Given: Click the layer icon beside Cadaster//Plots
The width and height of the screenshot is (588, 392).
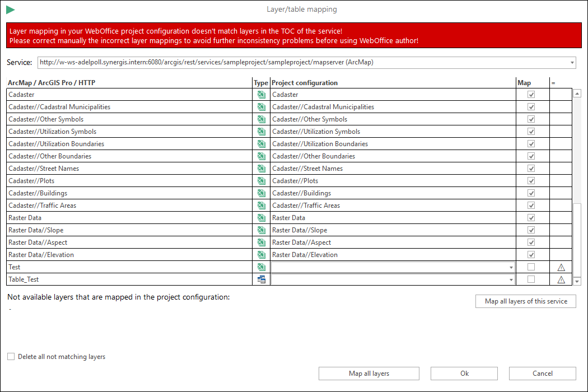Looking at the screenshot, I should tap(261, 180).
